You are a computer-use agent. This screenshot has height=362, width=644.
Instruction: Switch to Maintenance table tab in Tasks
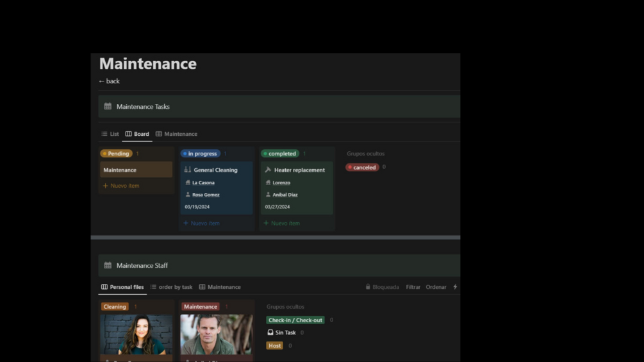tap(177, 134)
